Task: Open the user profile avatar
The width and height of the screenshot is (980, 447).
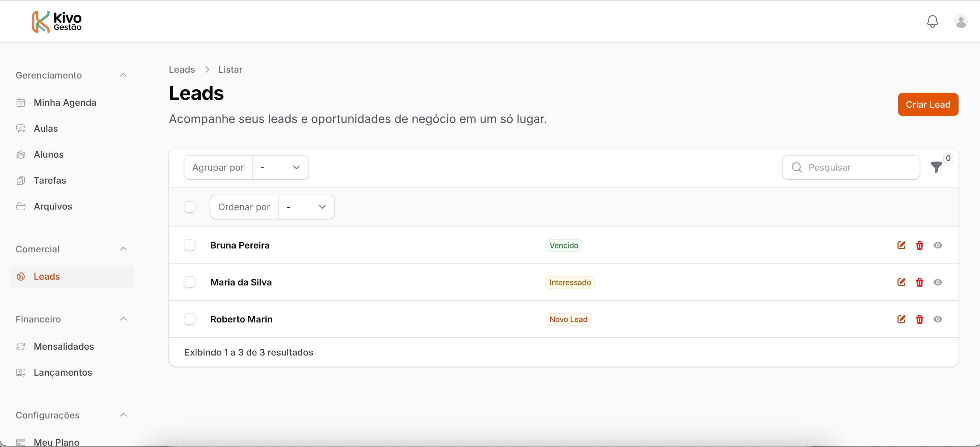Action: click(961, 21)
